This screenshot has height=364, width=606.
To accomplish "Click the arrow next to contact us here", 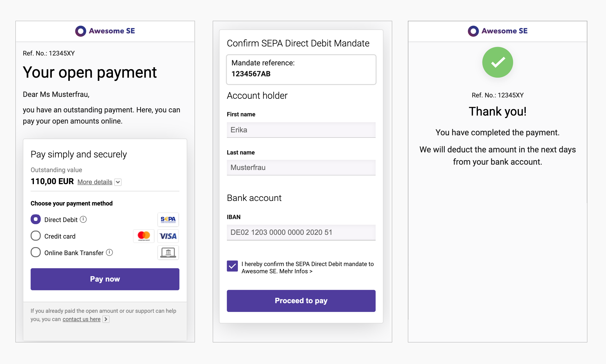I will click(106, 319).
